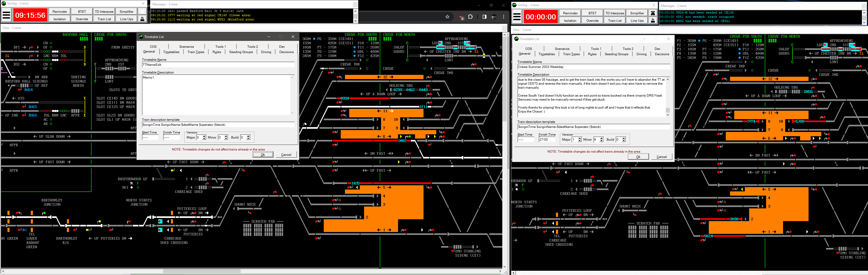Viewport: 868px width, 275px height.
Task: Click train berth 1V74 on right view
Action: [x=752, y=121]
